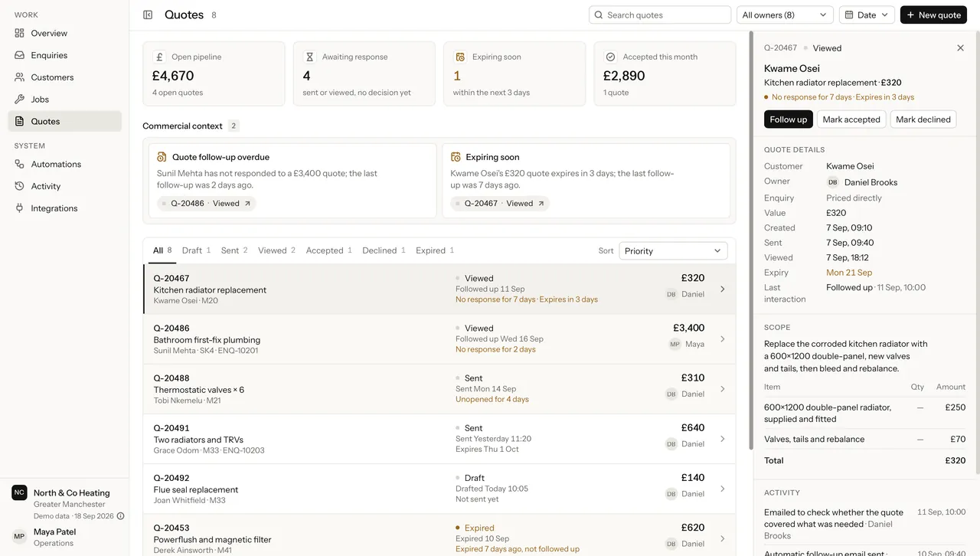Image resolution: width=980 pixels, height=556 pixels.
Task: Open quote Q-20492 row chevron
Action: (x=723, y=489)
